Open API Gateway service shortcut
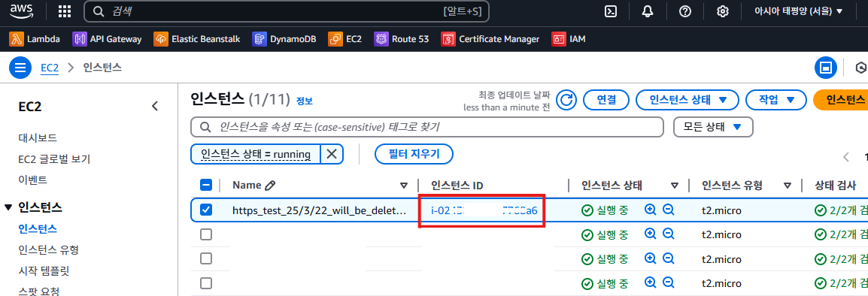Viewport: 868px width, 296px height. [107, 39]
